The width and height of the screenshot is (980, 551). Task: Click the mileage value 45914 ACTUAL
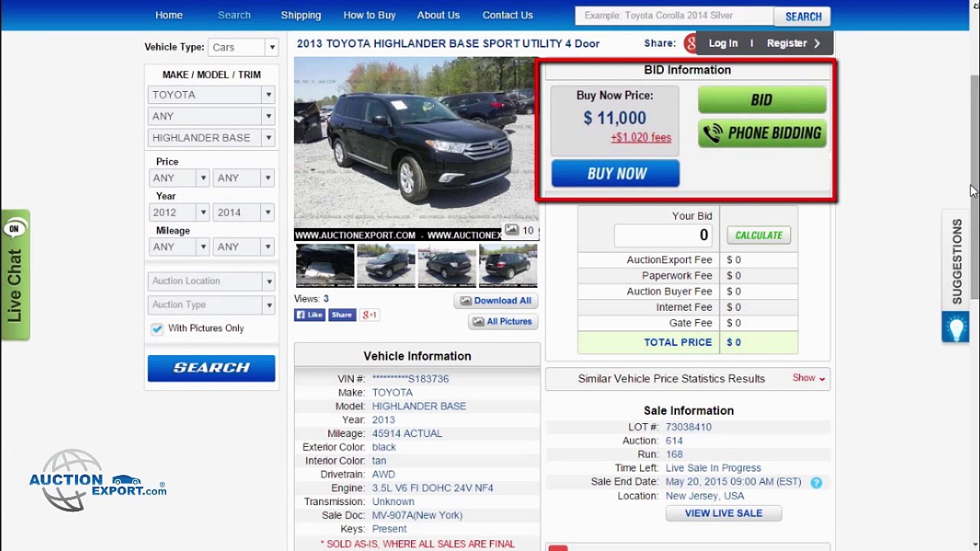[x=407, y=434]
